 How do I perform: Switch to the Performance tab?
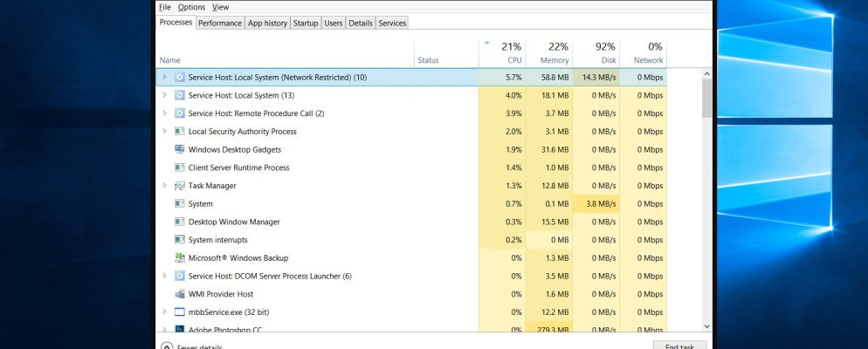220,24
